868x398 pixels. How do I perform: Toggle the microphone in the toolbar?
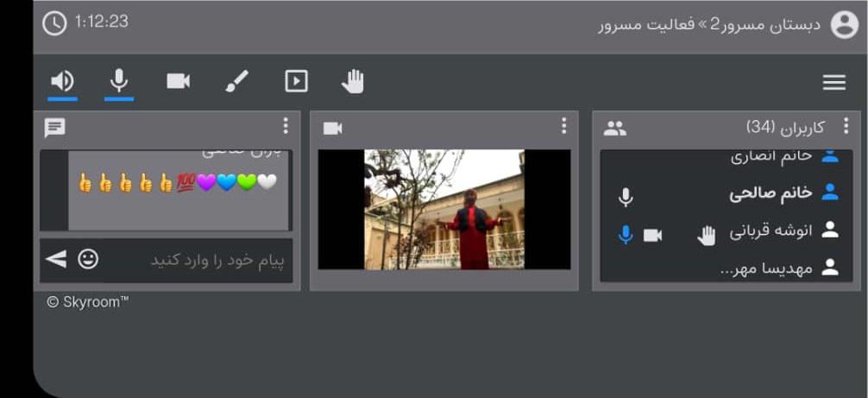click(119, 82)
